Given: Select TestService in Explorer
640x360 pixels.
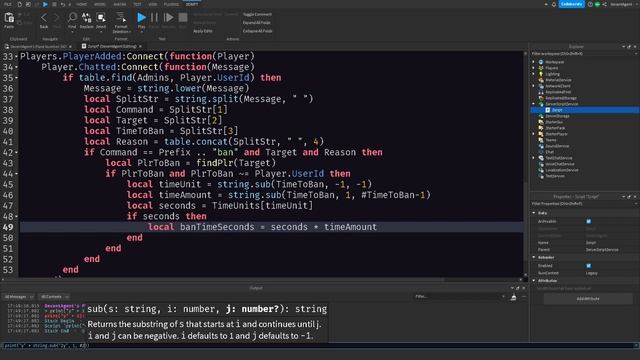Looking at the screenshot, I should pos(555,176).
